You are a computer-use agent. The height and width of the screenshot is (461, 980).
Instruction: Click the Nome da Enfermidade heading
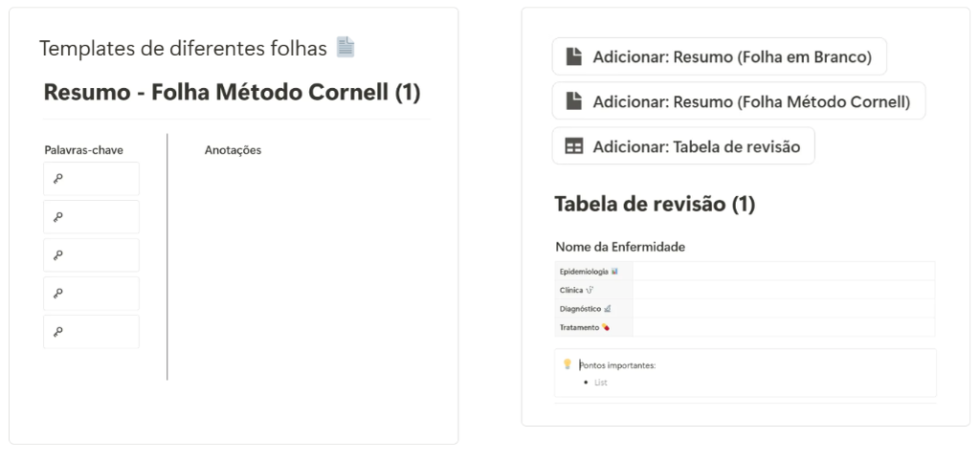click(620, 247)
